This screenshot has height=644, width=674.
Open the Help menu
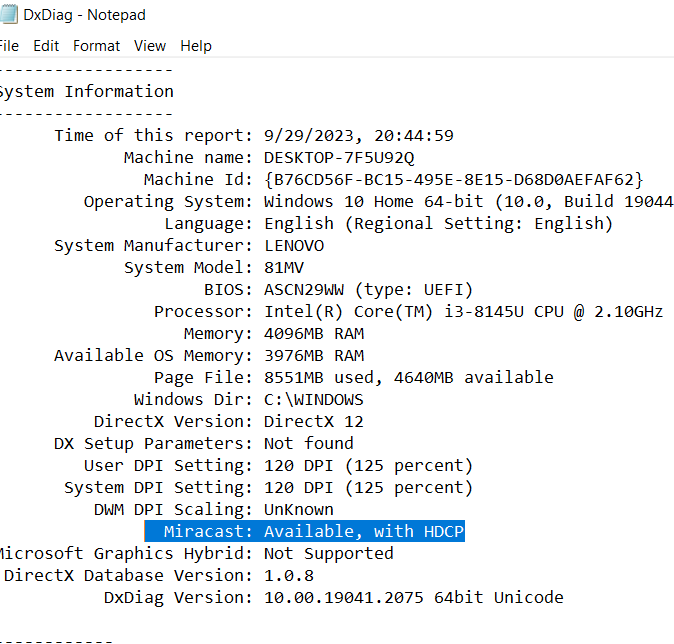pyautogui.click(x=196, y=46)
